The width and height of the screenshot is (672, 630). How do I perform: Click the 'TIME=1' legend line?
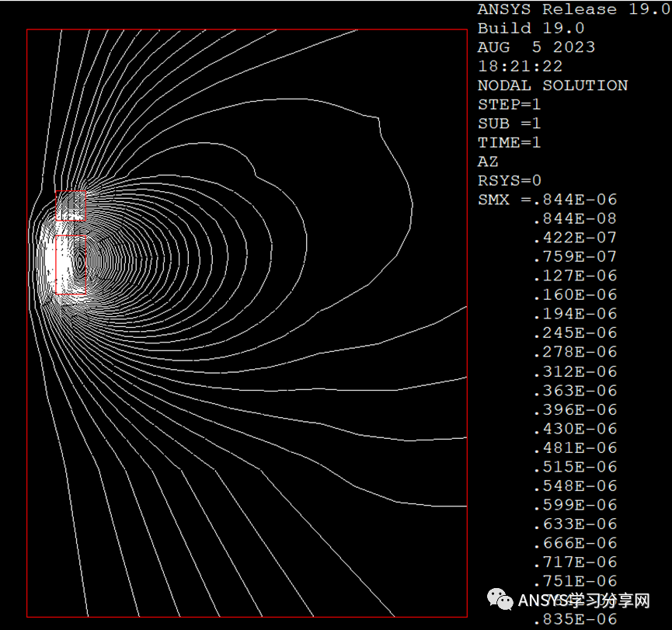click(510, 142)
